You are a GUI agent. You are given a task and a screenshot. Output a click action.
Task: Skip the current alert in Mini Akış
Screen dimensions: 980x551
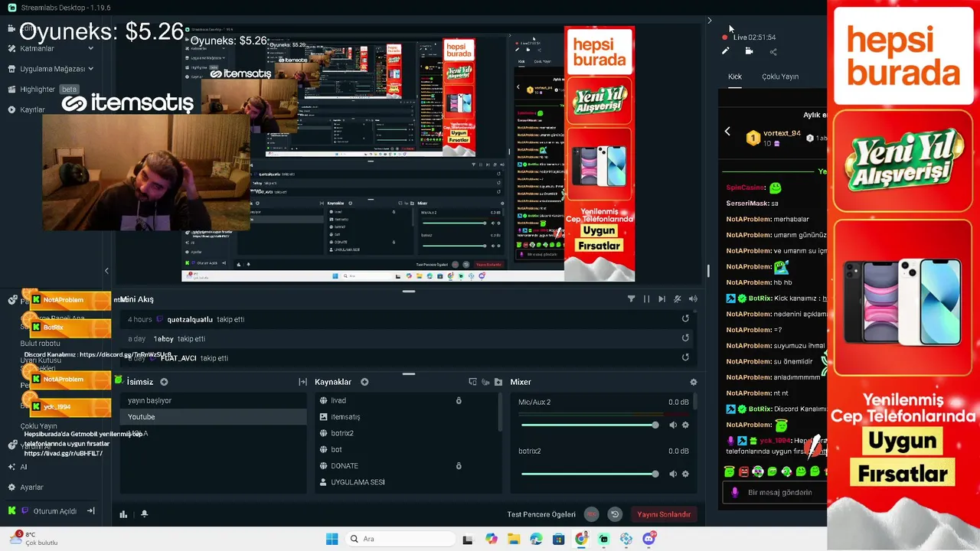(x=661, y=299)
